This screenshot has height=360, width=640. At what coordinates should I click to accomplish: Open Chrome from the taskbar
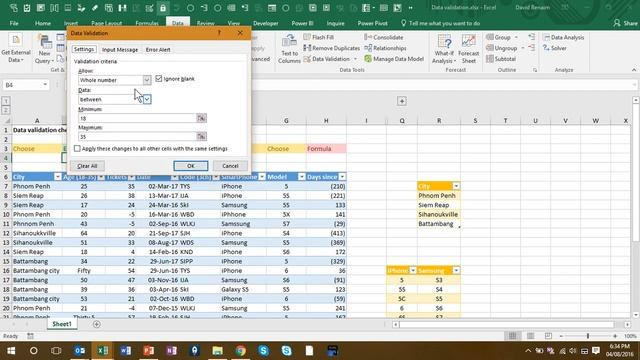240,350
